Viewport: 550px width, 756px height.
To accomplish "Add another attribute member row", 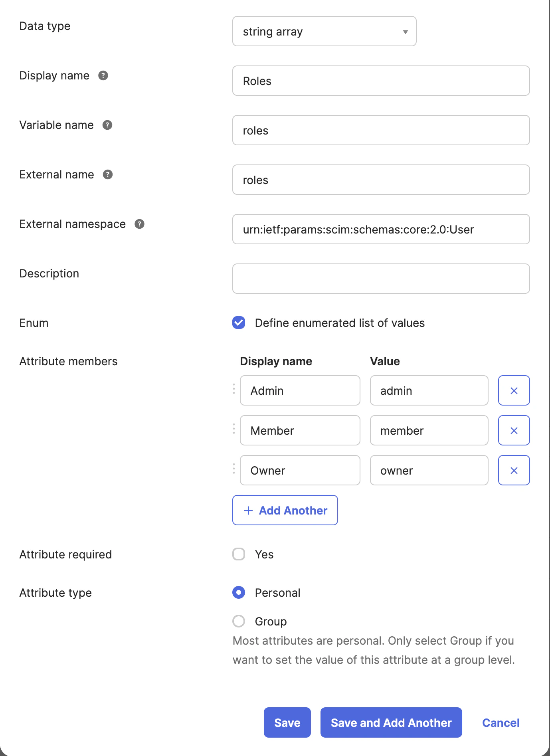I will 285,510.
